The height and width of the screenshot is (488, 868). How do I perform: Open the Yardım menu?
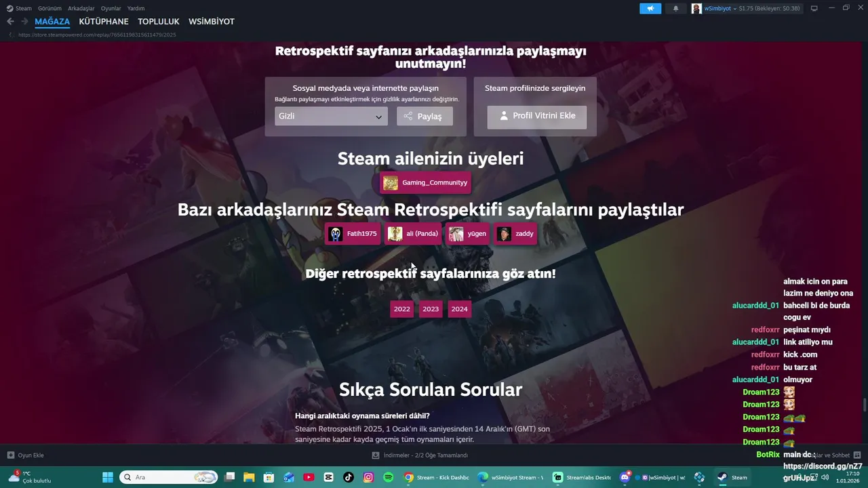136,8
